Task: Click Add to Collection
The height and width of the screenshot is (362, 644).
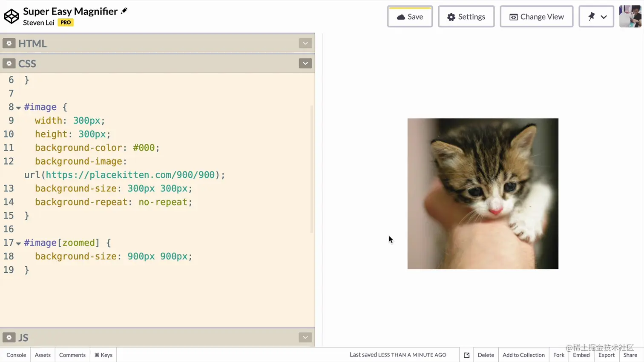Action: click(523, 355)
